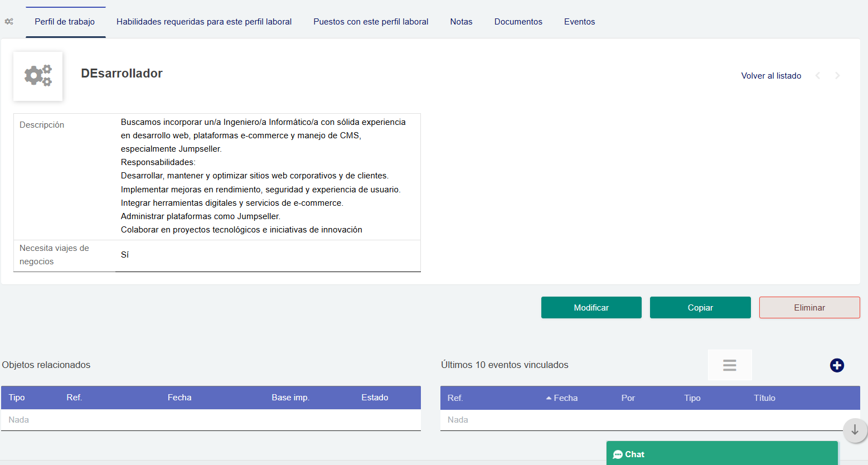Open the Documentos tab
Image resolution: width=868 pixels, height=465 pixels.
click(x=518, y=21)
